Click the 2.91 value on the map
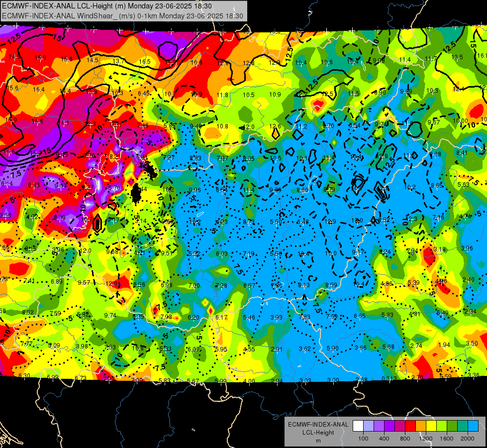Viewport: 487px width, 448px height. pyautogui.click(x=277, y=349)
